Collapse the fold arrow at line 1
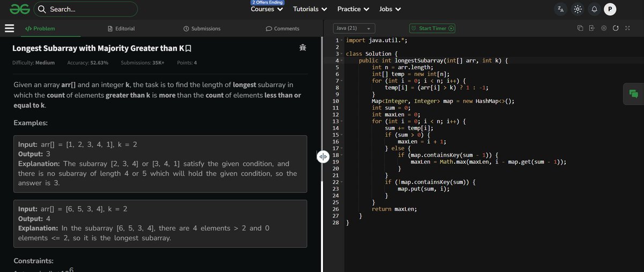The width and height of the screenshot is (644, 272). click(341, 41)
